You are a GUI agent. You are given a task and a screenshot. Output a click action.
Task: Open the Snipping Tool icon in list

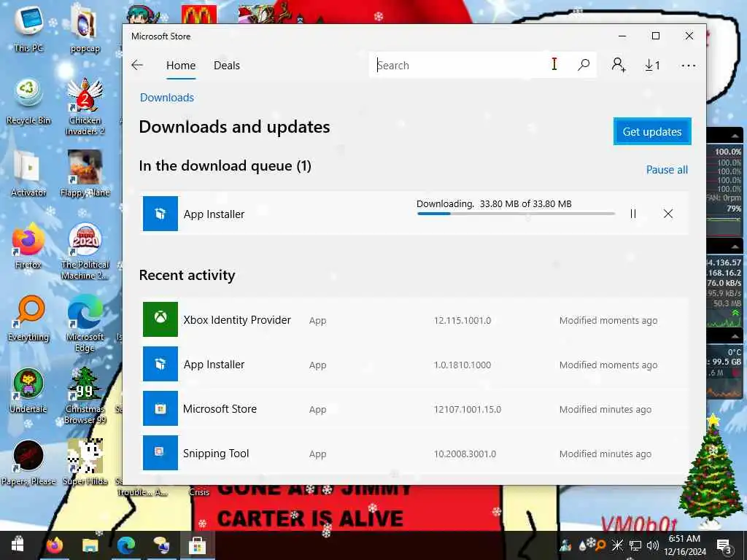(x=160, y=453)
